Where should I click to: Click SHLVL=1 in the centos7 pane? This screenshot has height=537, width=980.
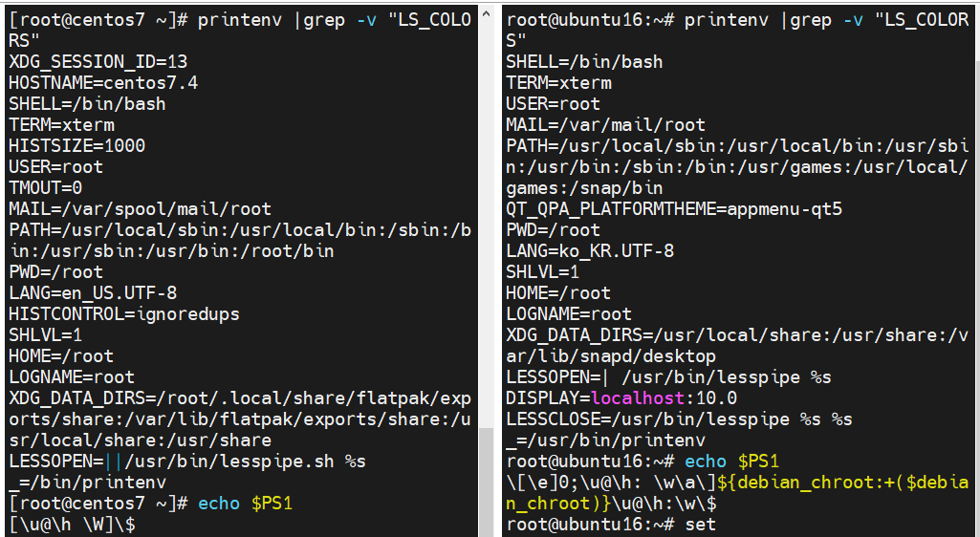(x=46, y=334)
